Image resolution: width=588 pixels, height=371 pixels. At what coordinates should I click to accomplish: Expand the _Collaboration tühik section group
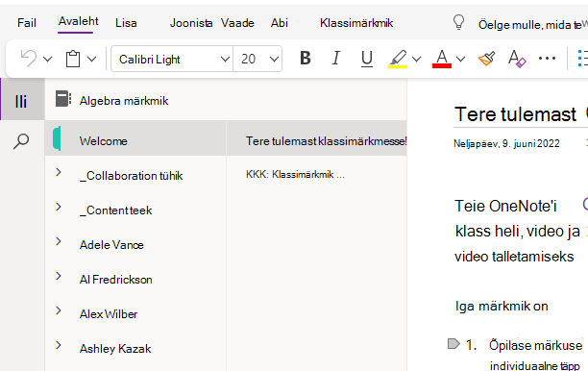(58, 173)
